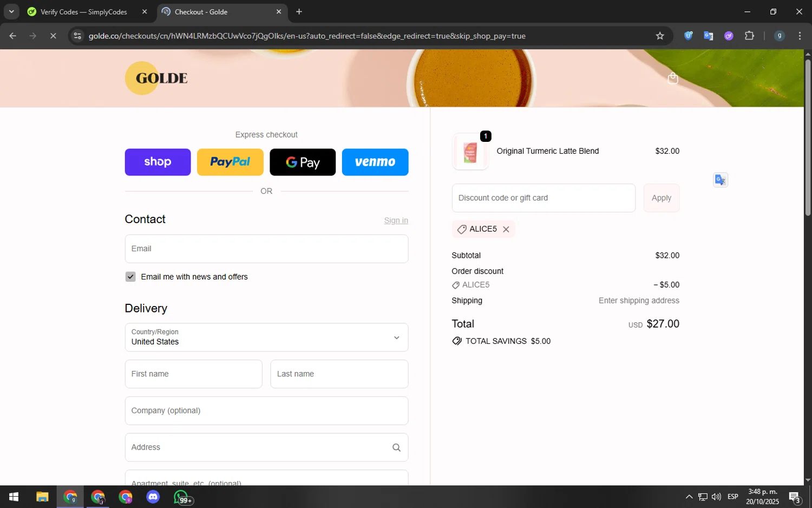Open the Country/Region dropdown
Screen dimensions: 812x508
[266, 337]
